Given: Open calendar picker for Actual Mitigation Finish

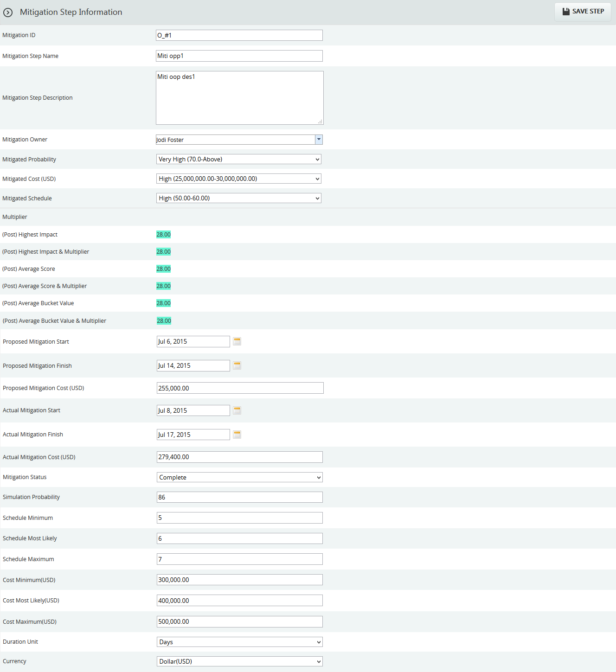Looking at the screenshot, I should coord(237,435).
